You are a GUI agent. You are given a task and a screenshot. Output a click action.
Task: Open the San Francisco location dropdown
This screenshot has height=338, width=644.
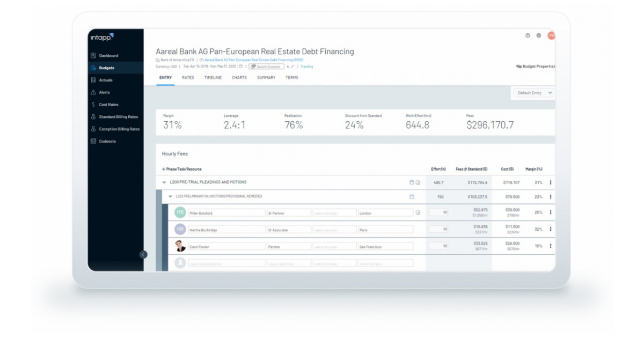point(385,246)
